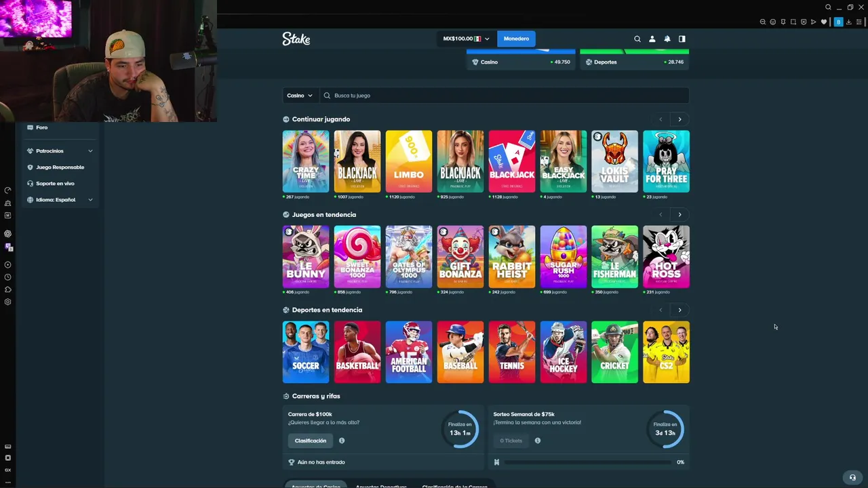This screenshot has height=488, width=868.
Task: Click the emoji face toolbar icon
Action: tap(773, 22)
